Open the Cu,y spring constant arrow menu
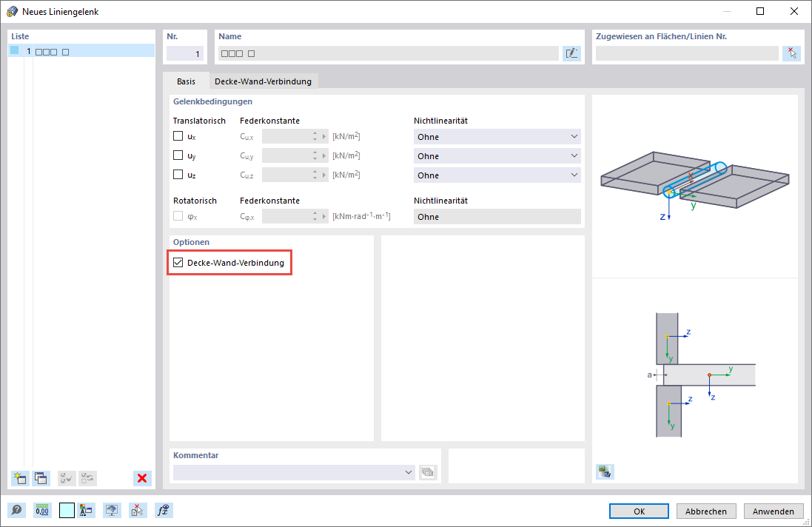The image size is (812, 527). [325, 156]
